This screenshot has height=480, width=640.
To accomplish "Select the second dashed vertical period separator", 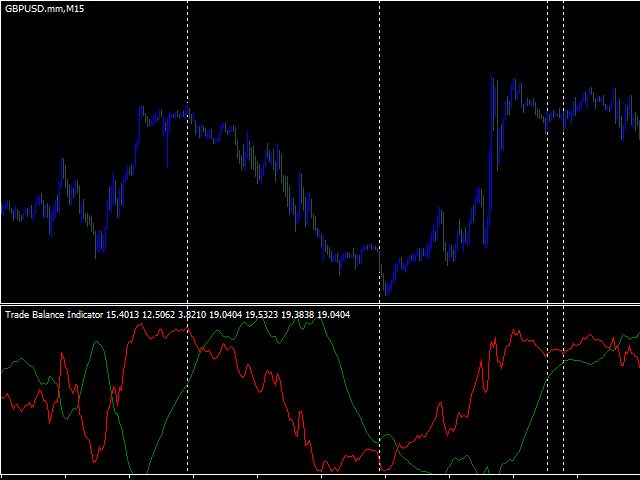I will (x=380, y=237).
